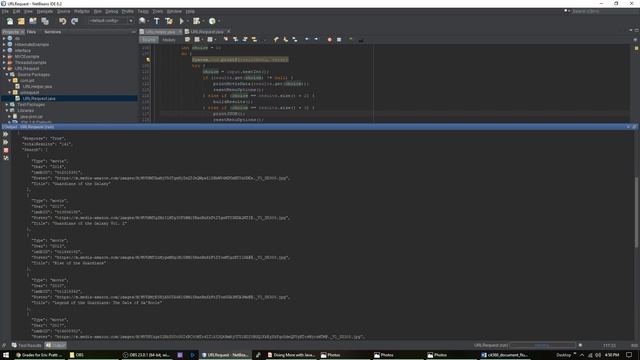The width and height of the screenshot is (640, 360).
Task: Click the Output button in bottom bar
Action: 56,345
